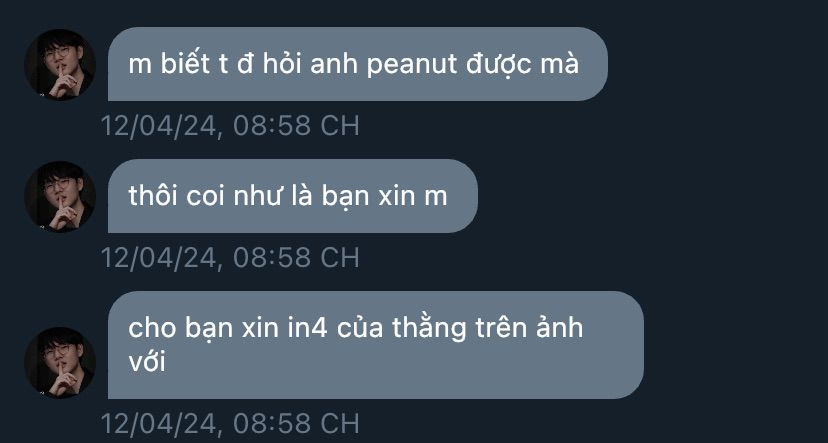Viewport: 828px width, 443px height.
Task: Click the word "của" in the last message
Action: tap(360, 328)
